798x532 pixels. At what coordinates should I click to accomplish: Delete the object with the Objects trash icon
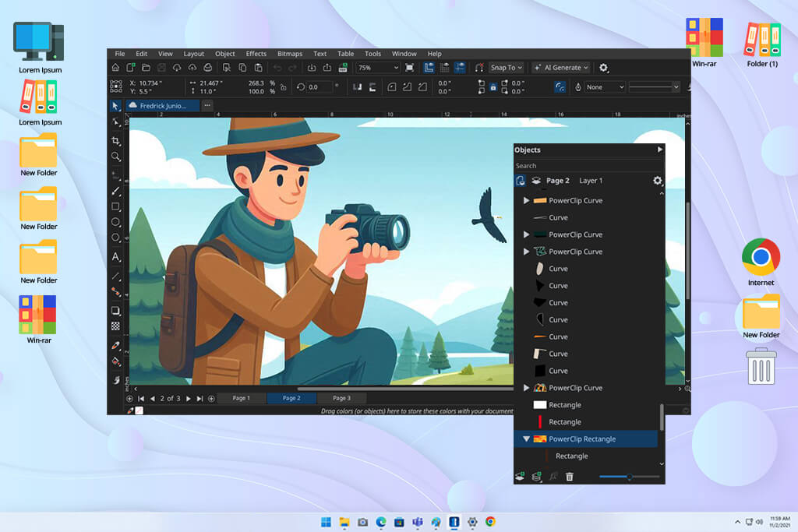(x=570, y=477)
